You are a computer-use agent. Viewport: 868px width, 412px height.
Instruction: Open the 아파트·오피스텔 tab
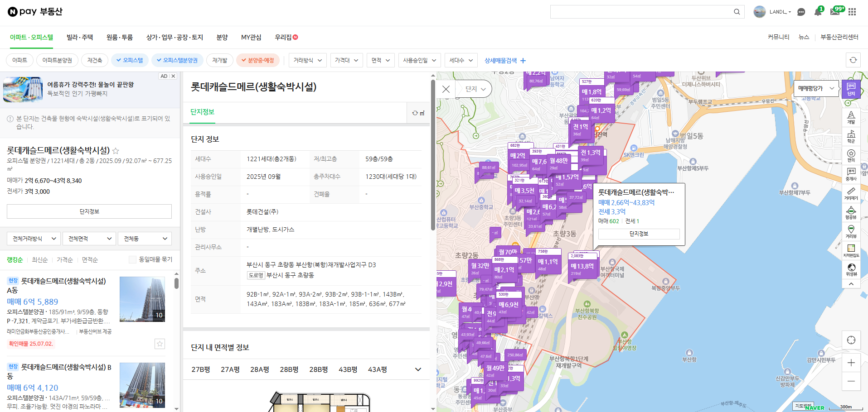(32, 37)
